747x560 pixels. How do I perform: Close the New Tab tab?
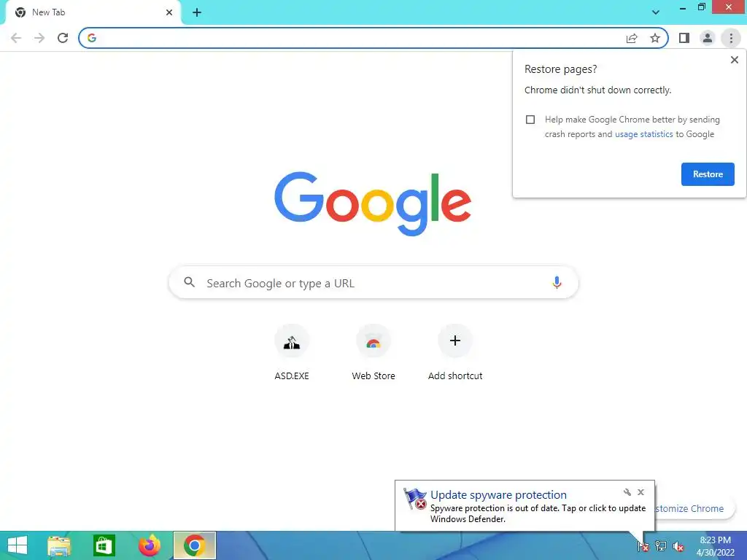169,12
